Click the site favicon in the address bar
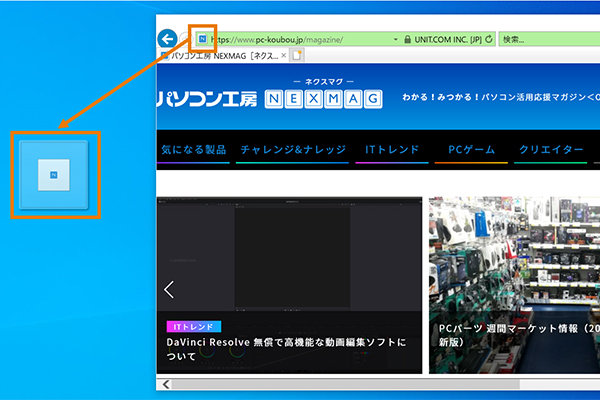 pyautogui.click(x=202, y=39)
